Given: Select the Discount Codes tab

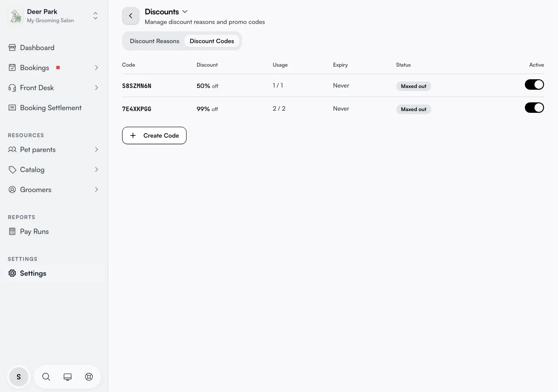Looking at the screenshot, I should [x=212, y=41].
